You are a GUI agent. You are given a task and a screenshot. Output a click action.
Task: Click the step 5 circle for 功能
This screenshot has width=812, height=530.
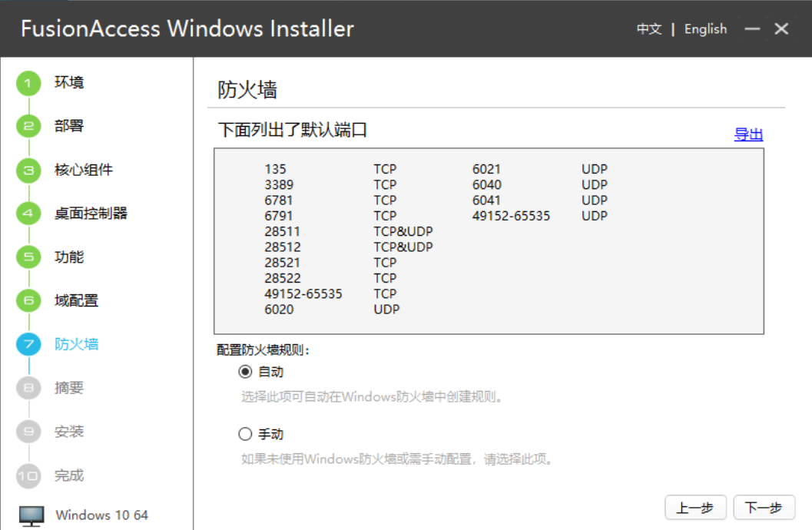tap(28, 257)
